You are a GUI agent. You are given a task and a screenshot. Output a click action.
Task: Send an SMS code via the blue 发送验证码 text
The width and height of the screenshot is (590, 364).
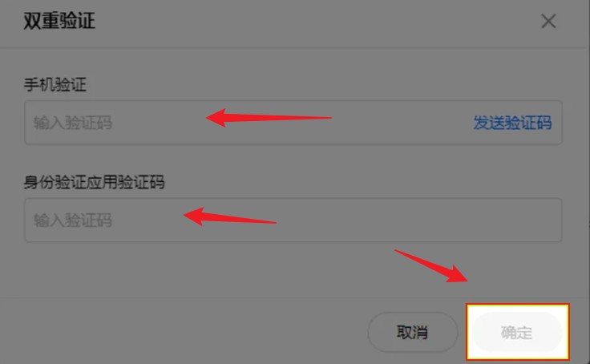(x=512, y=123)
